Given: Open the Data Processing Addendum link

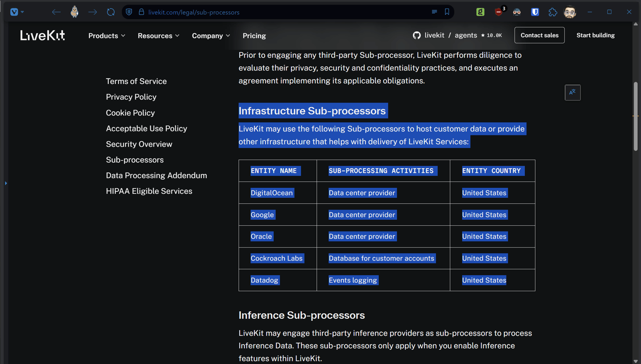Looking at the screenshot, I should 156,175.
